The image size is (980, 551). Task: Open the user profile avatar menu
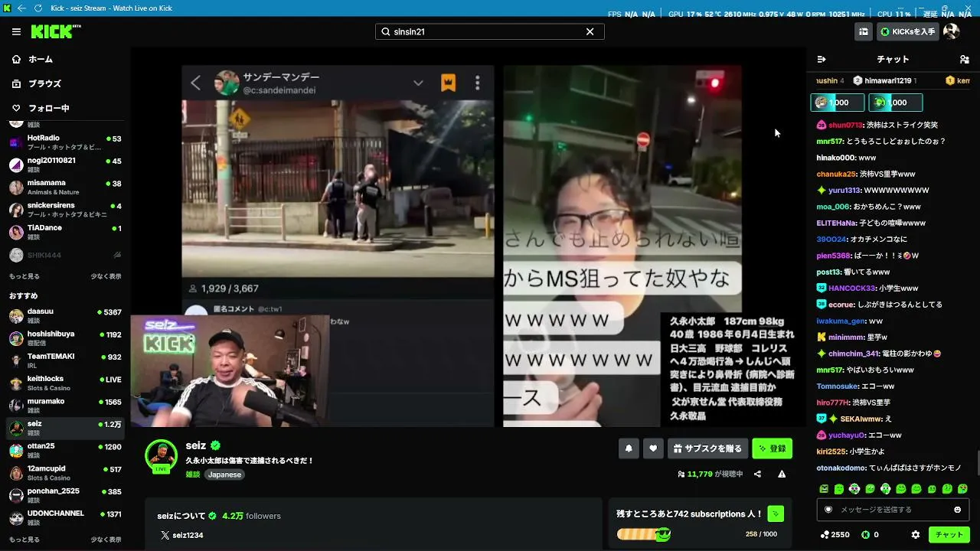coord(951,31)
